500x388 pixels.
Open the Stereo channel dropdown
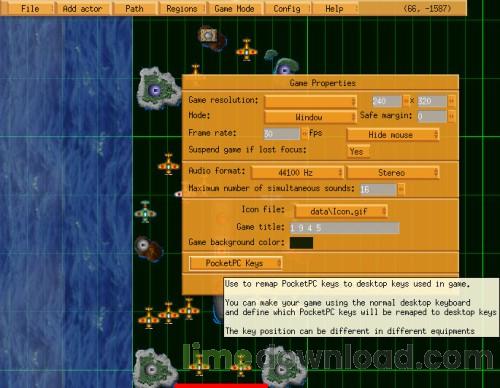point(393,172)
